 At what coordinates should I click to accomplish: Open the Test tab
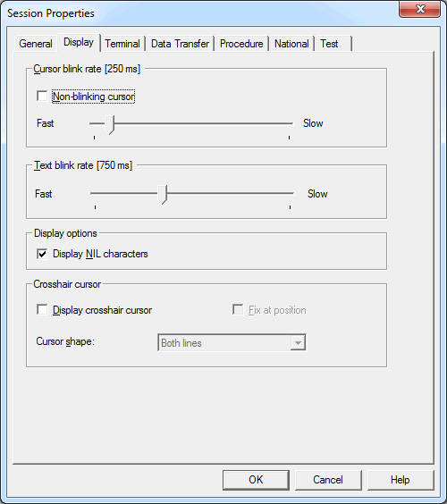(333, 44)
